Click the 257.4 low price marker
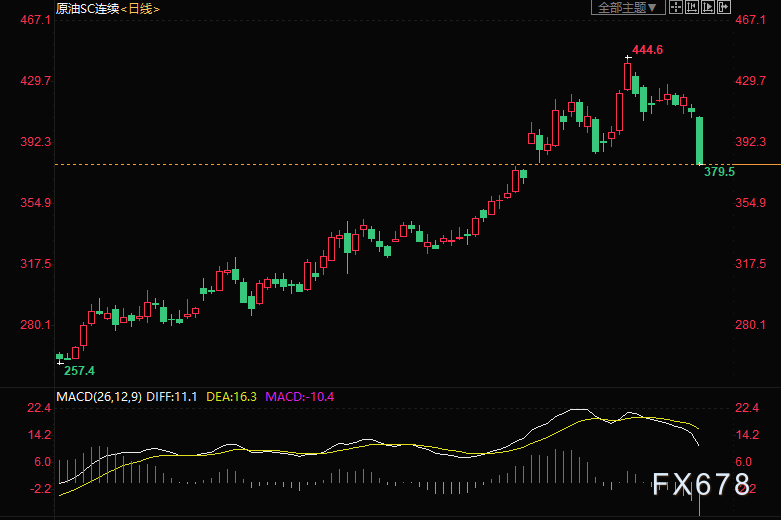The height and width of the screenshot is (520, 781). click(x=79, y=371)
